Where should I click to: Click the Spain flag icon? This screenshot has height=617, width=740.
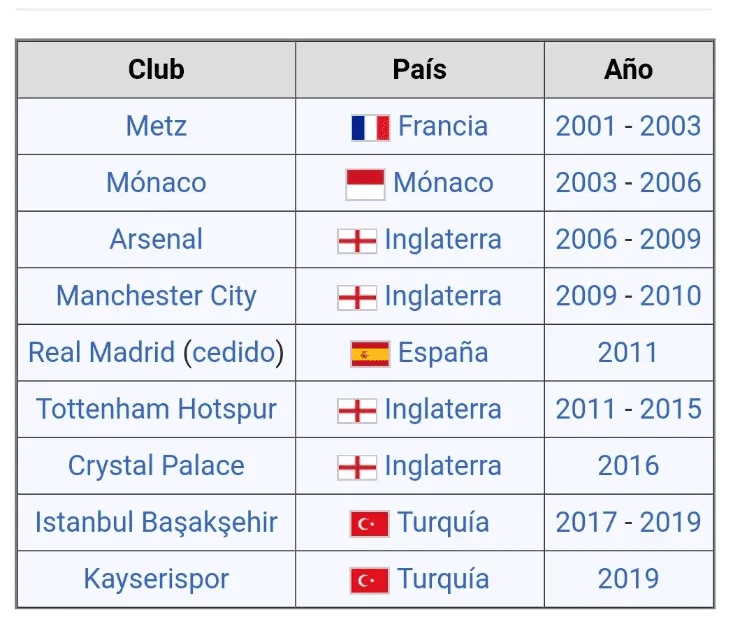tap(370, 354)
